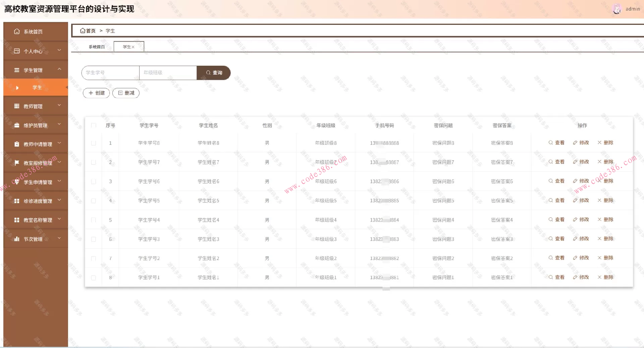This screenshot has height=348, width=644.
Task: Click 修改 for row 学生学号1
Action: [581, 277]
